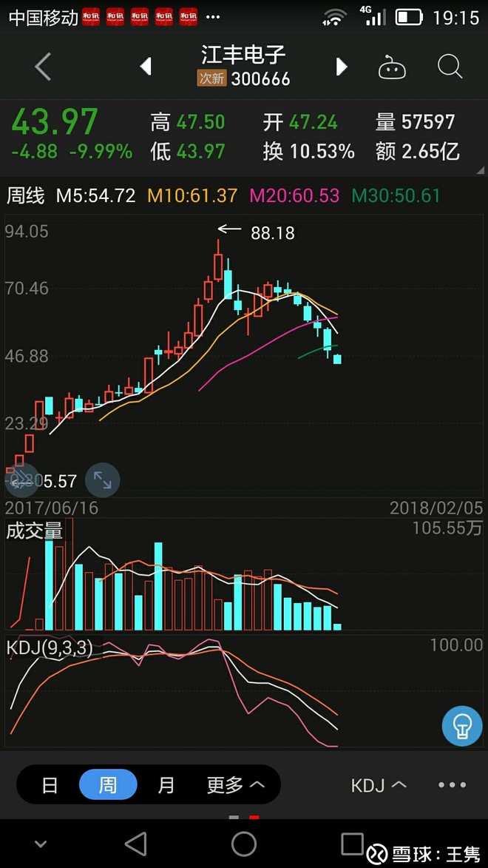Tap high price 47.50
Image resolution: width=488 pixels, height=868 pixels.
(x=201, y=122)
